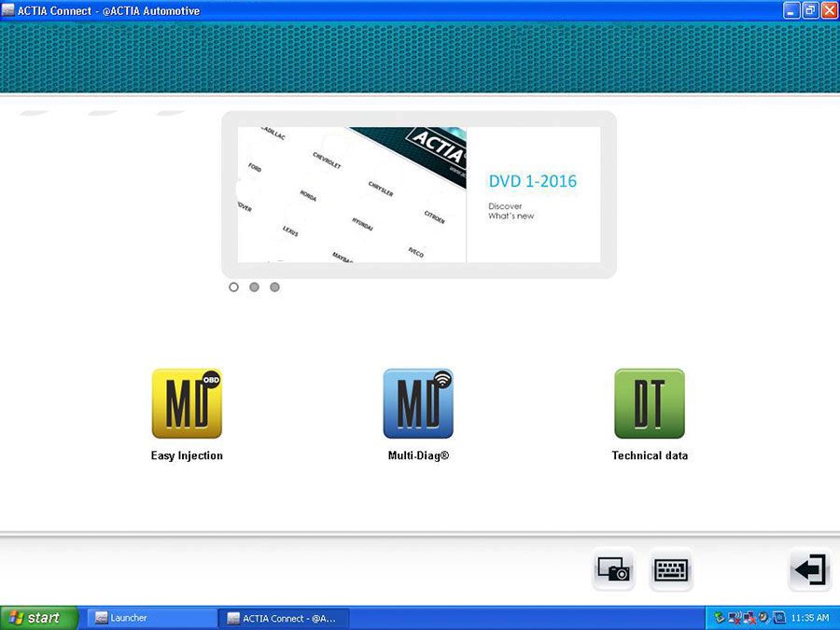
Task: Switch to the Launcher taskbar item
Action: click(151, 618)
